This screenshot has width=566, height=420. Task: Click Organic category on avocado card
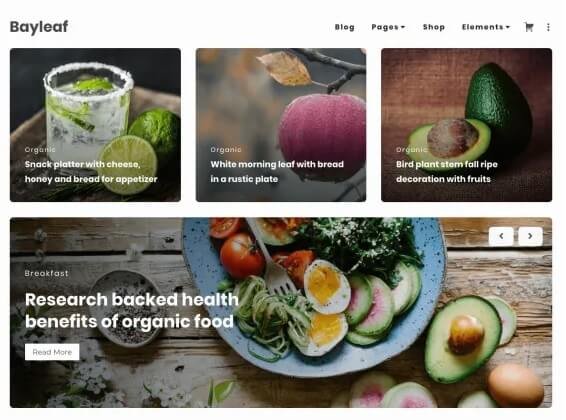coord(412,149)
